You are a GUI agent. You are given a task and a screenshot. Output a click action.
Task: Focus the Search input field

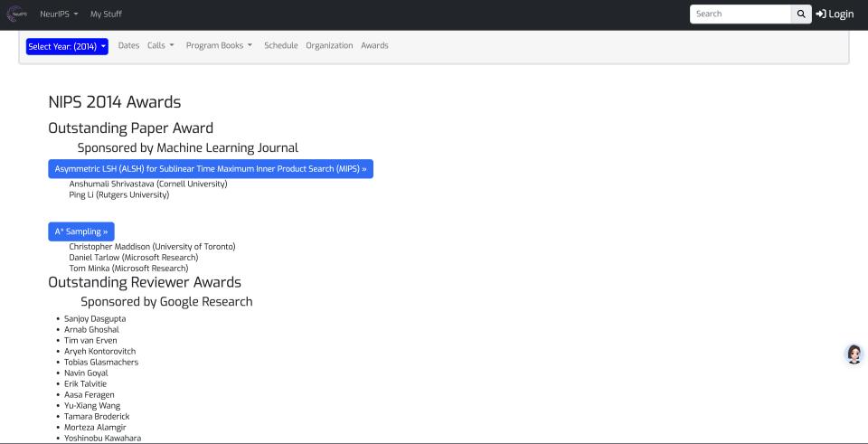click(739, 14)
